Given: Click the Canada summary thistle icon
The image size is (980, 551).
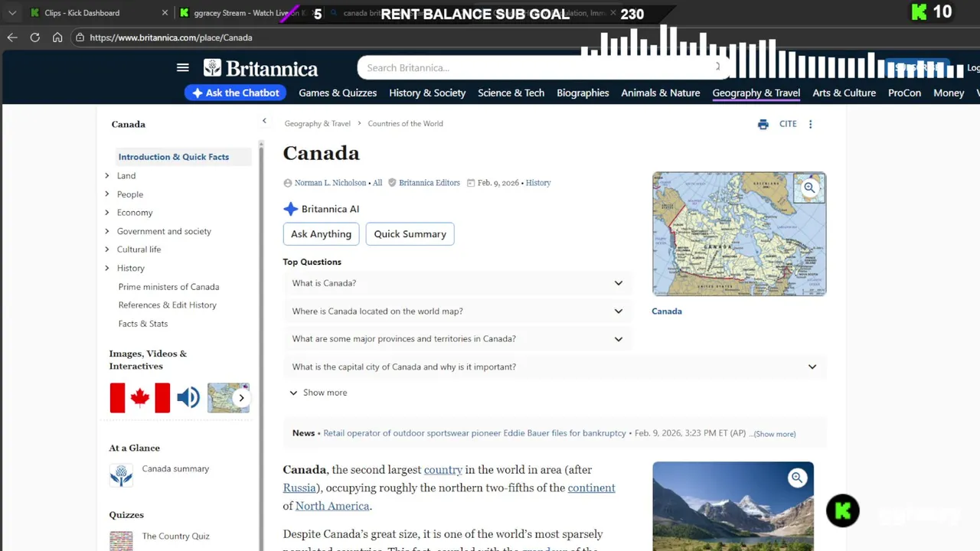Looking at the screenshot, I should (121, 475).
